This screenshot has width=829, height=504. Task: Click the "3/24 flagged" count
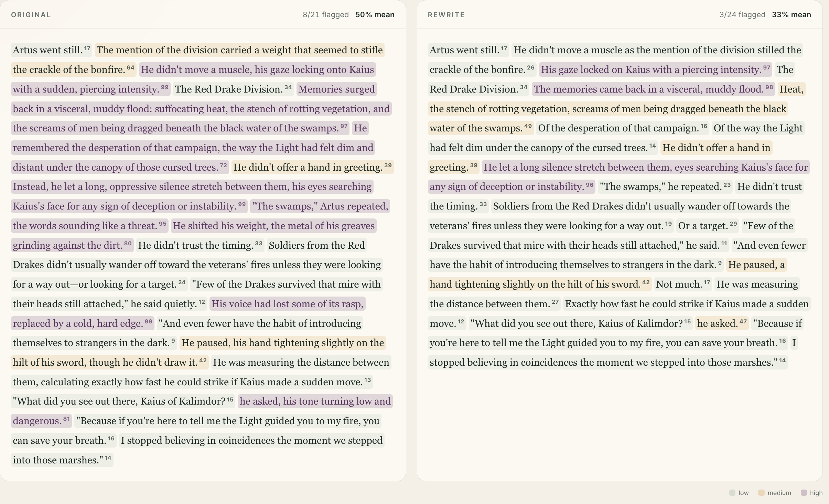click(x=742, y=15)
